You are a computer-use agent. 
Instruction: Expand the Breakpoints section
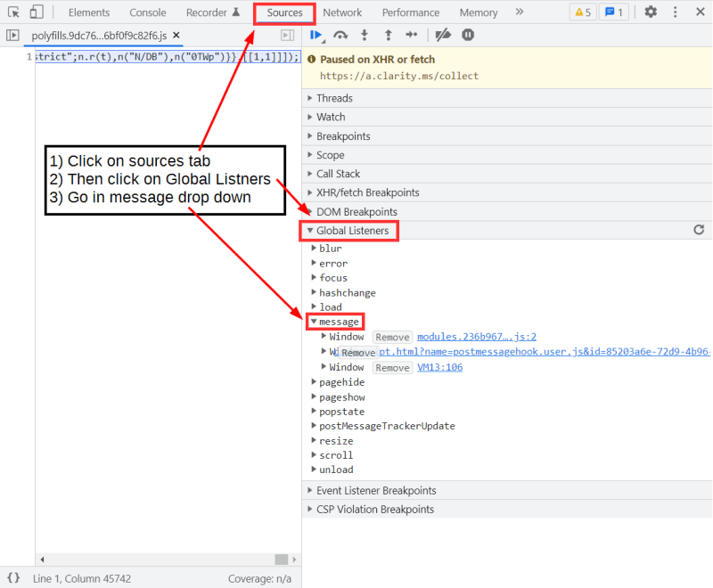507,136
